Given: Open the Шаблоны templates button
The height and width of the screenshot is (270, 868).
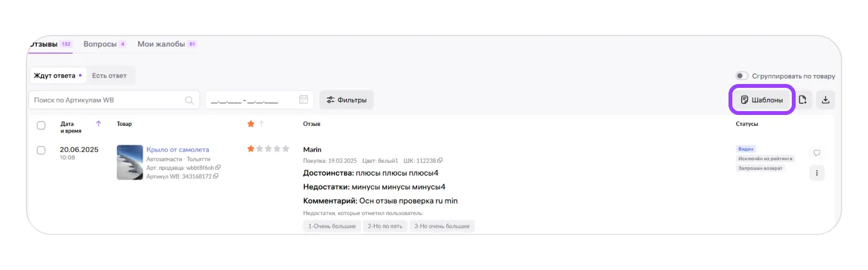Looking at the screenshot, I should pos(762,100).
